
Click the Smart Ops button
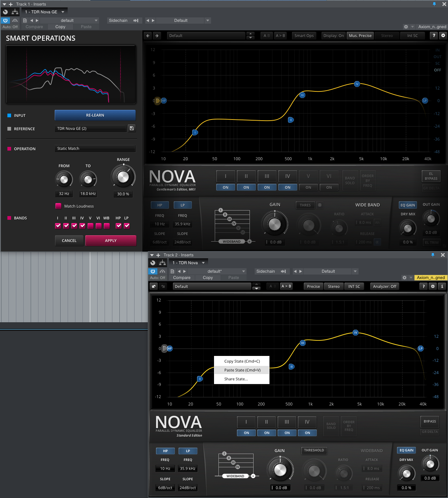304,36
